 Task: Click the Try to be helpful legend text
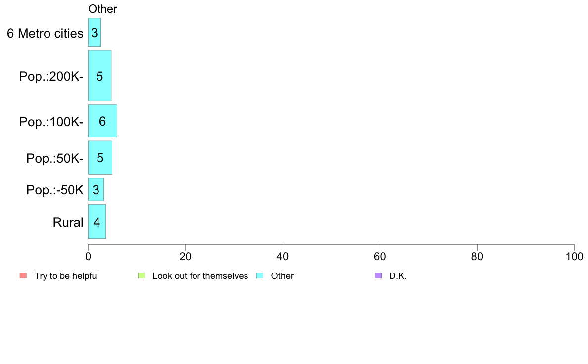pyautogui.click(x=67, y=276)
